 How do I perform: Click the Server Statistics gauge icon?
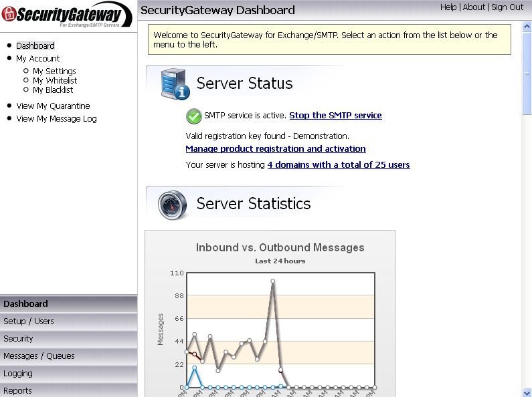click(x=173, y=205)
